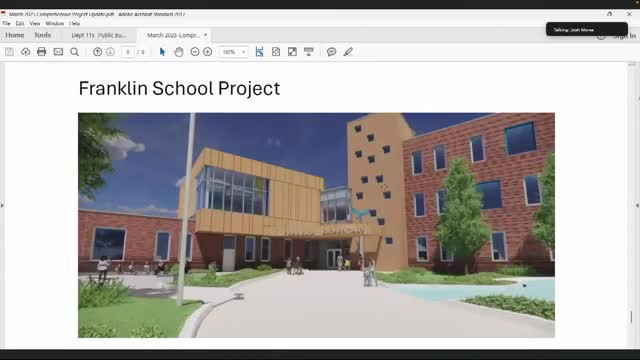Viewport: 640px width, 360px height.
Task: Expand the right tools pane arrow
Action: coord(638,205)
